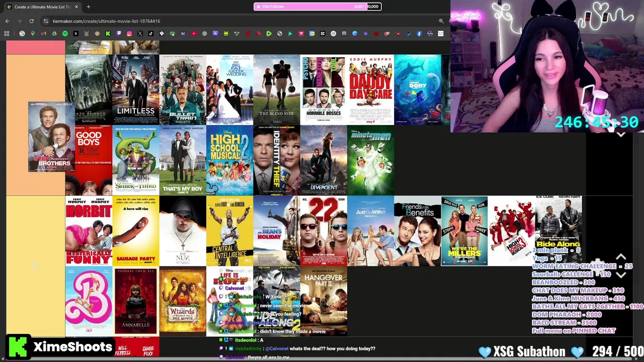The image size is (644, 362).
Task: Close the Create a Ultimate Movie List tab
Action: (76, 7)
